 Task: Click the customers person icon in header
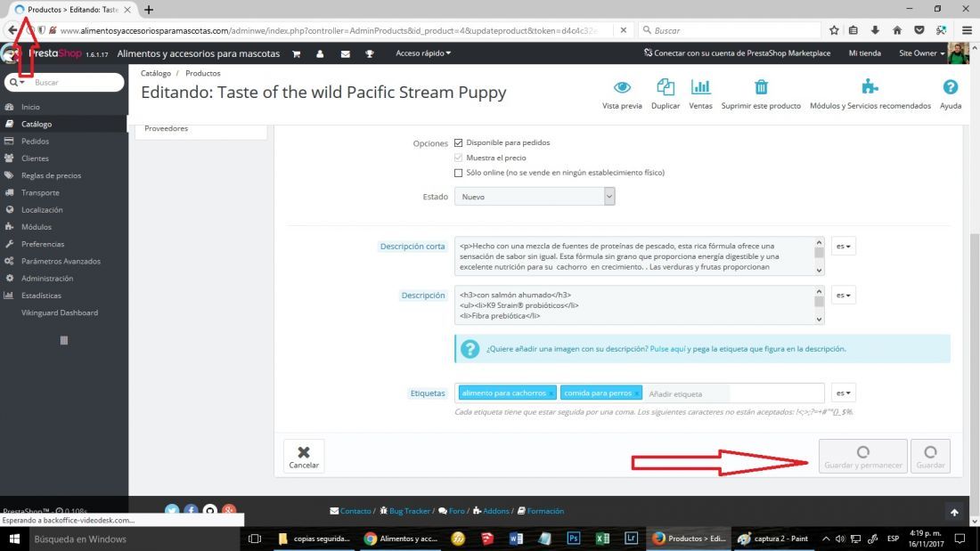tap(320, 53)
